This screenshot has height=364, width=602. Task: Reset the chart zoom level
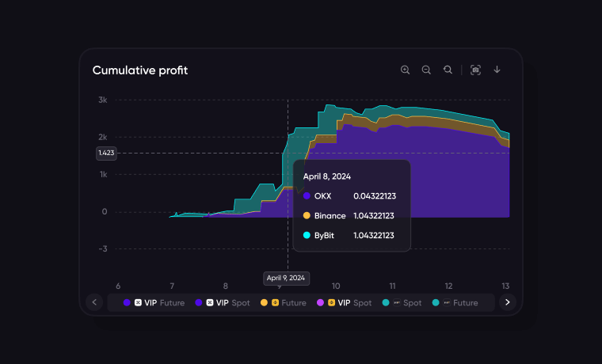tap(448, 70)
